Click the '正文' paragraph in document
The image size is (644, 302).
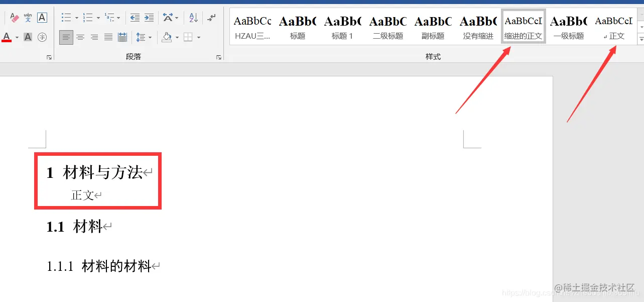pyautogui.click(x=86, y=195)
